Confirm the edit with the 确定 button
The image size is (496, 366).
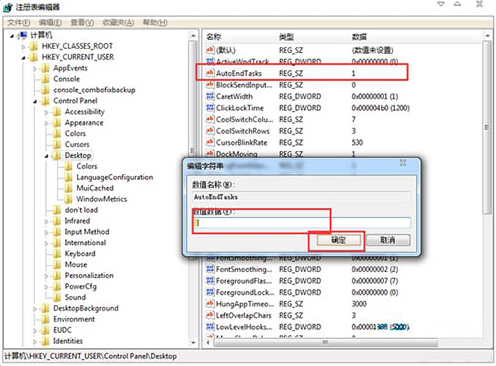[338, 240]
